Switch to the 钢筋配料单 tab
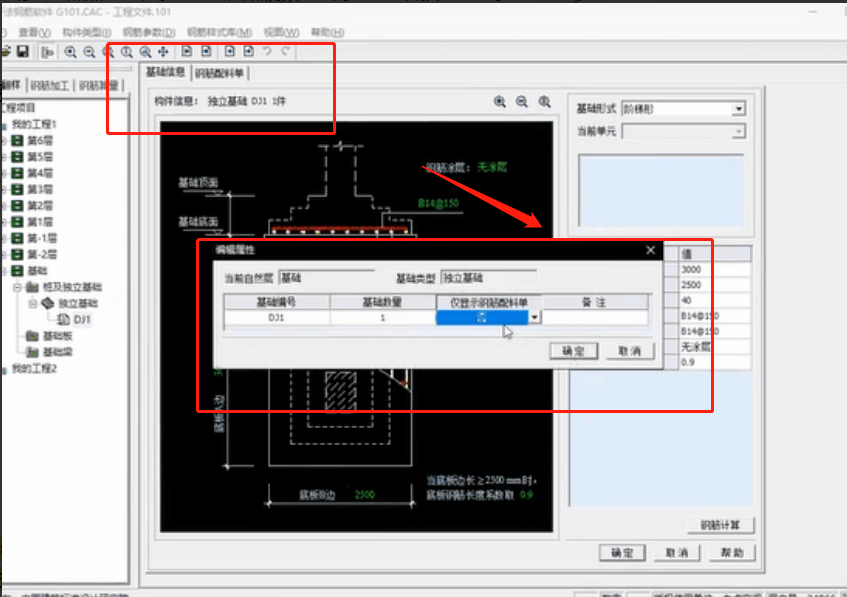This screenshot has width=847, height=597. tap(219, 73)
